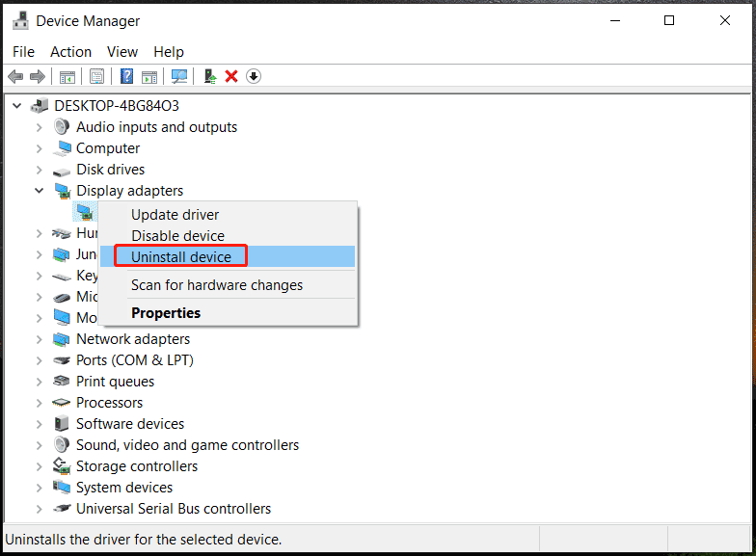Screen dimensions: 756x556
Task: Expand the Disk drives chevron
Action: click(40, 170)
